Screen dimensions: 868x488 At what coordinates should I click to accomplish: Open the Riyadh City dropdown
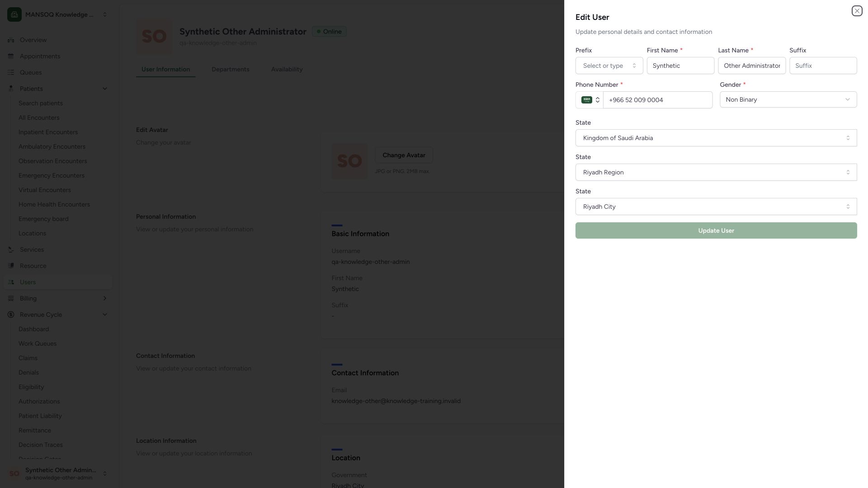(716, 206)
